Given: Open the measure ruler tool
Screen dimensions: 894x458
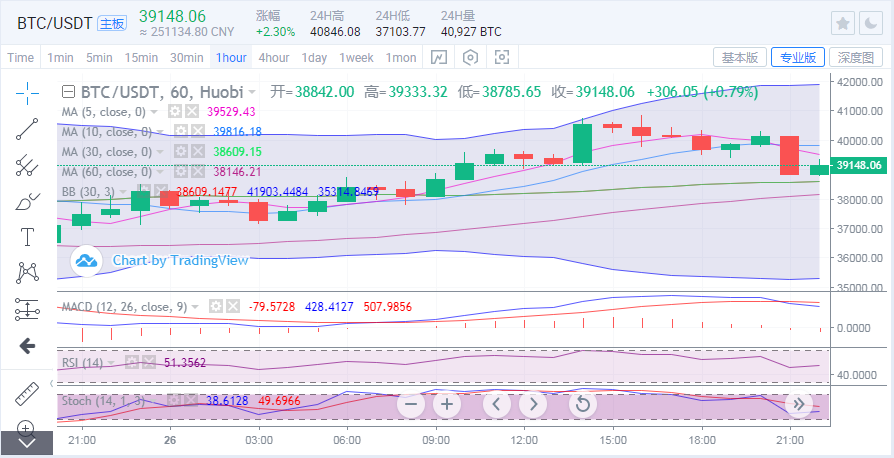Looking at the screenshot, I should pos(27,393).
